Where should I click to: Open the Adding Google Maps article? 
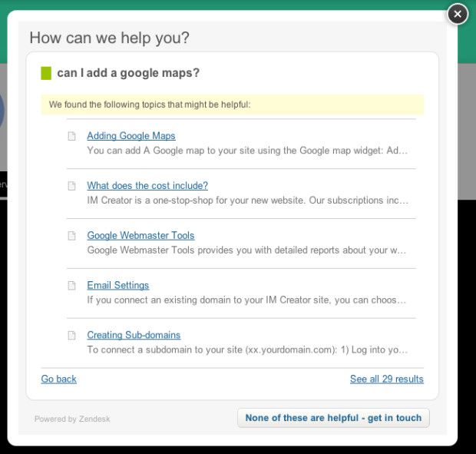coord(131,136)
